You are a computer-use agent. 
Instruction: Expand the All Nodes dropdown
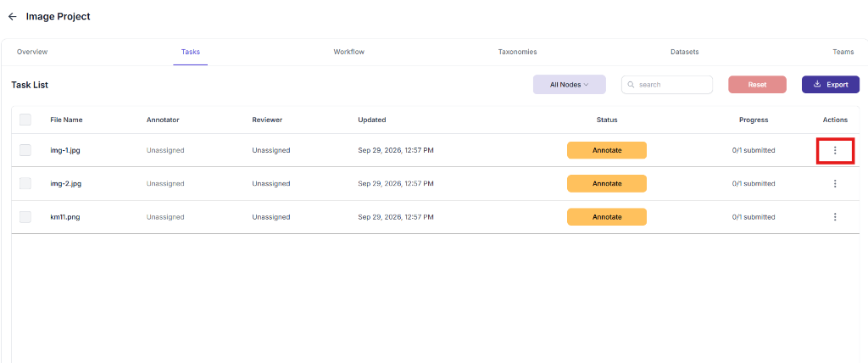tap(569, 85)
